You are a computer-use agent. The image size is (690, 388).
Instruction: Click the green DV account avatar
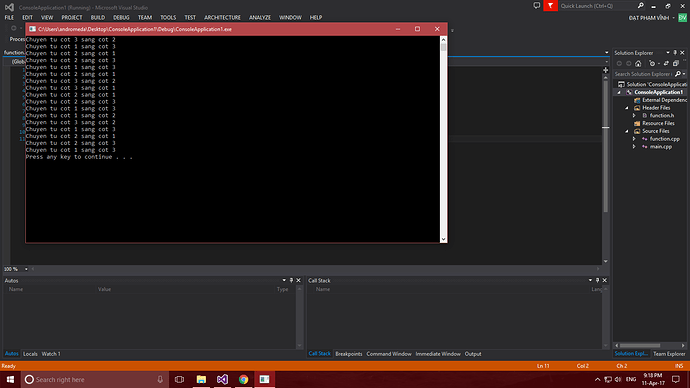(x=683, y=18)
